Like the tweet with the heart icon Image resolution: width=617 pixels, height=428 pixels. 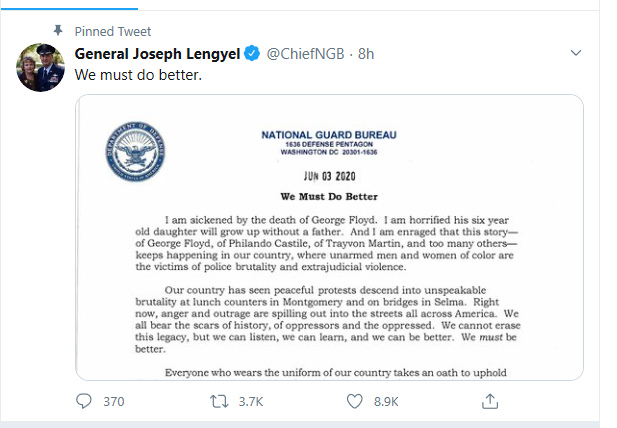click(x=354, y=402)
